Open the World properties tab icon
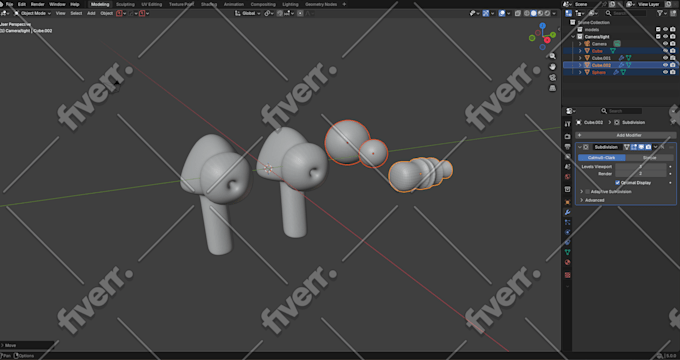680x360 pixels. [567, 177]
